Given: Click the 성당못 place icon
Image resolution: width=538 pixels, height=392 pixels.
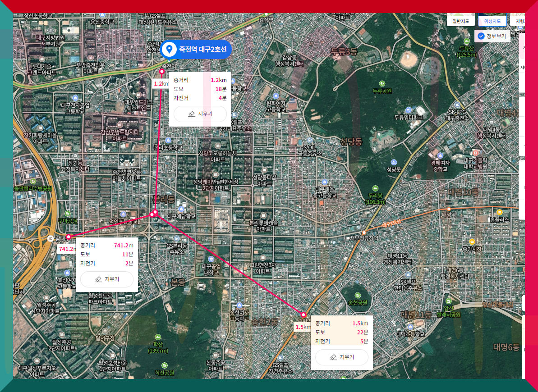Looking at the screenshot, I should pyautogui.click(x=394, y=162).
